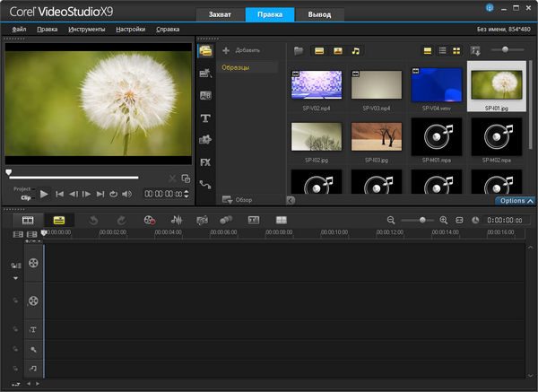The image size is (538, 392).
Task: Toggle showing audio files in the library
Action: click(356, 50)
